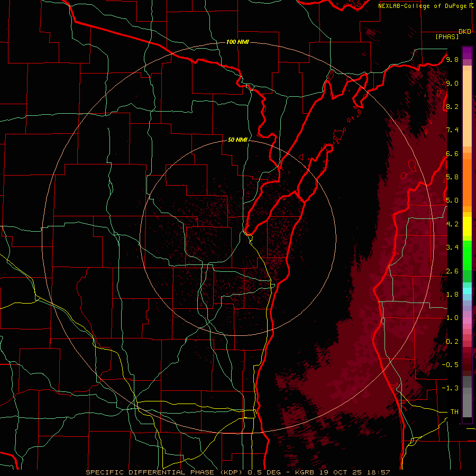The image size is (476, 476).
Task: Click the 5.8 value on the scale
Action: tap(452, 177)
